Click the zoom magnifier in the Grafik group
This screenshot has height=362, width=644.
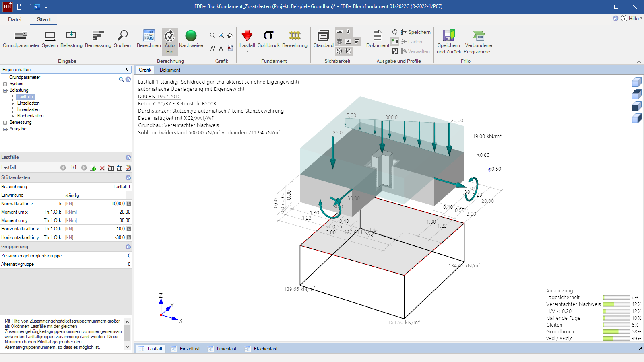pyautogui.click(x=213, y=35)
